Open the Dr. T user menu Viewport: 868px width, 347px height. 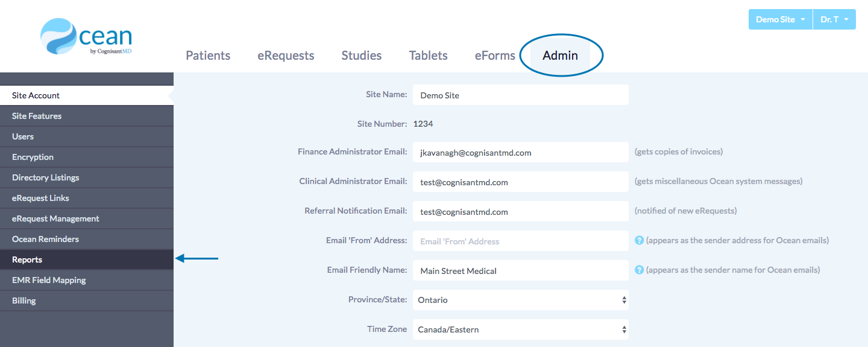tap(834, 19)
